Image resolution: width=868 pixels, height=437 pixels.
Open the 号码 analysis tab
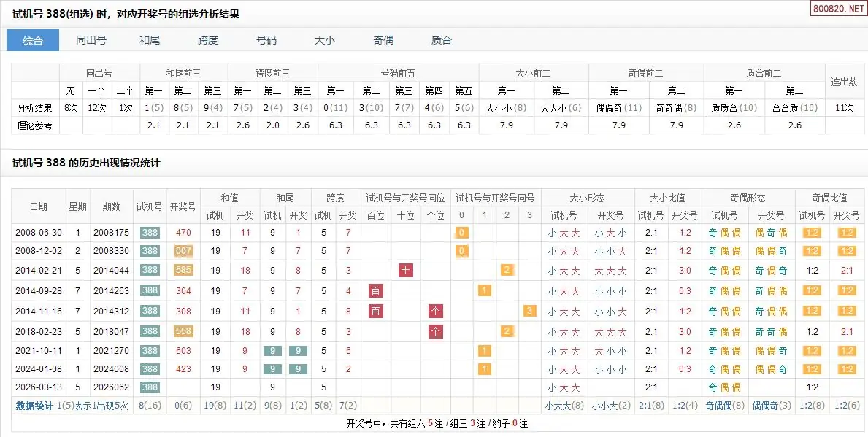pyautogui.click(x=266, y=40)
